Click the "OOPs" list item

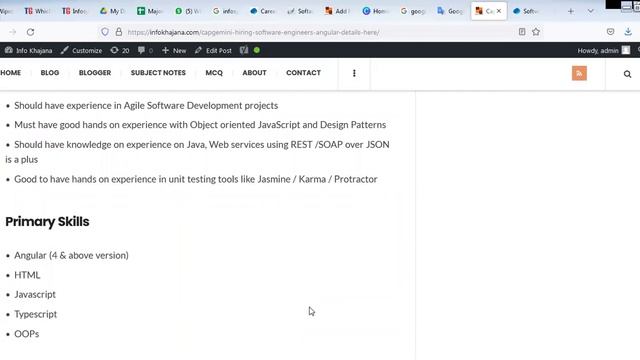(x=27, y=334)
